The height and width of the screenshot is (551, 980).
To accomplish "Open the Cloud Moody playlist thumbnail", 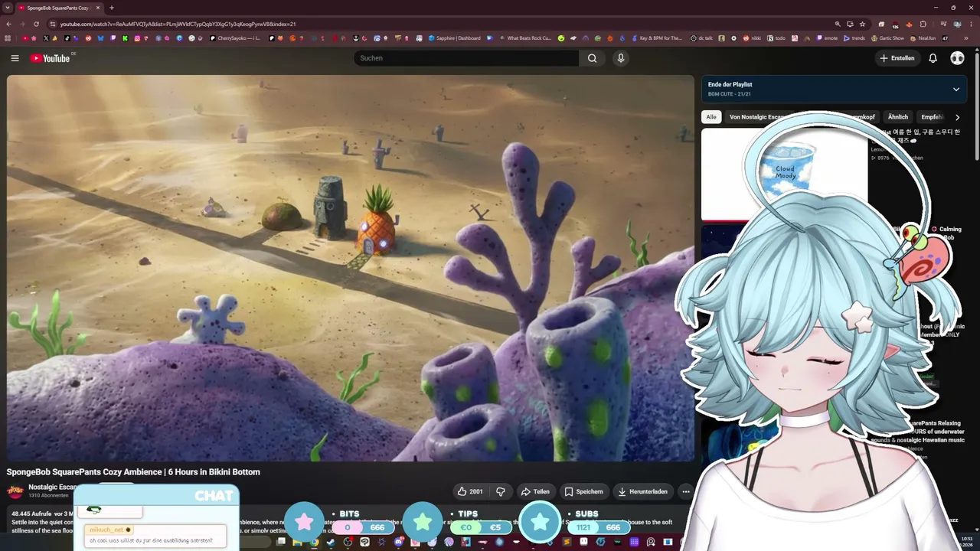I will (785, 174).
